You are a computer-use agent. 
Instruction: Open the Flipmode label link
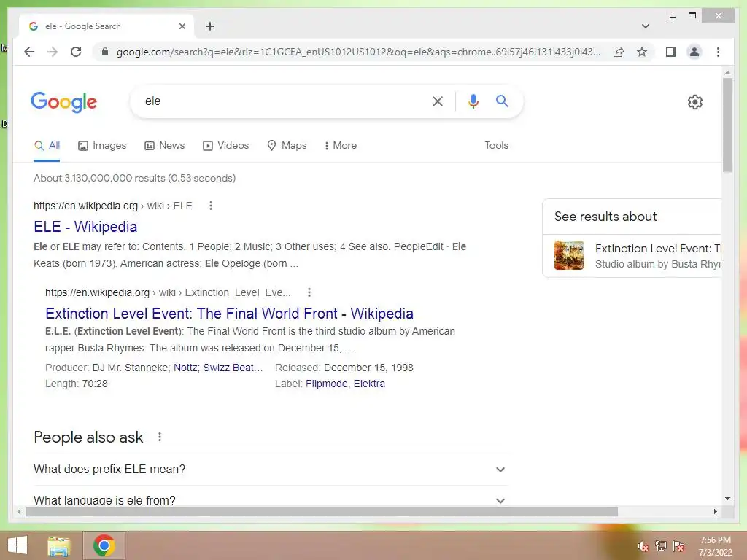pos(326,384)
